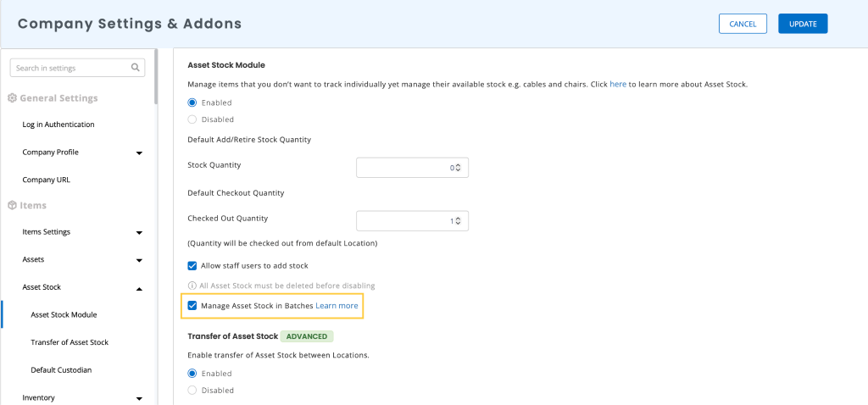868x405 pixels.
Task: Select Disabled for Transfer of Asset Stock
Action: coord(192,390)
